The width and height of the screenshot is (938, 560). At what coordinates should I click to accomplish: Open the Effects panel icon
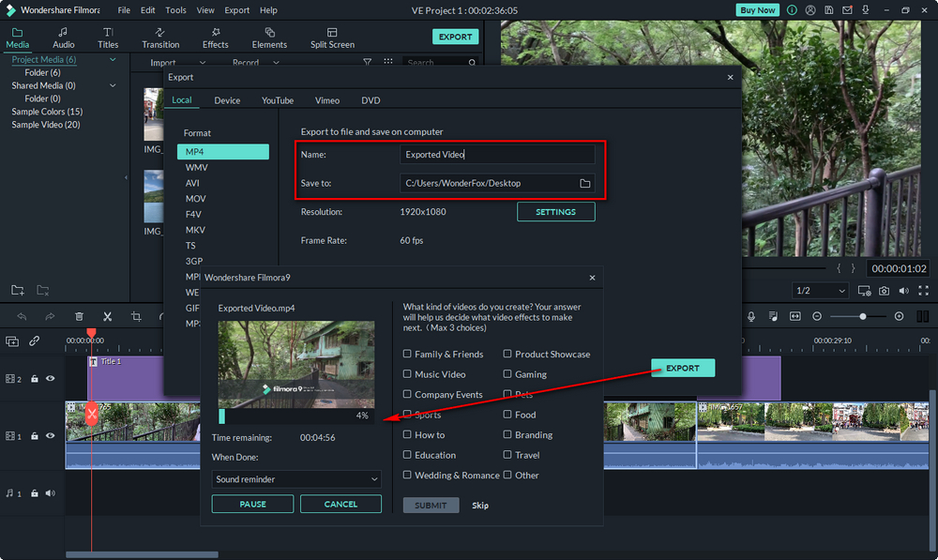[x=216, y=32]
